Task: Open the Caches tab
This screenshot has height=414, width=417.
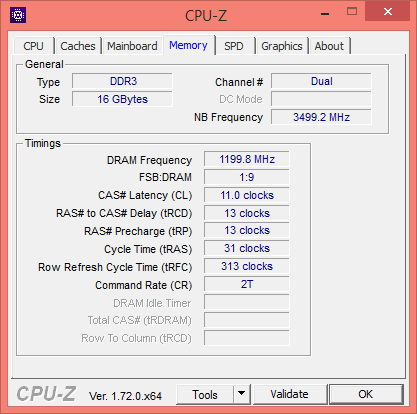Action: click(78, 46)
